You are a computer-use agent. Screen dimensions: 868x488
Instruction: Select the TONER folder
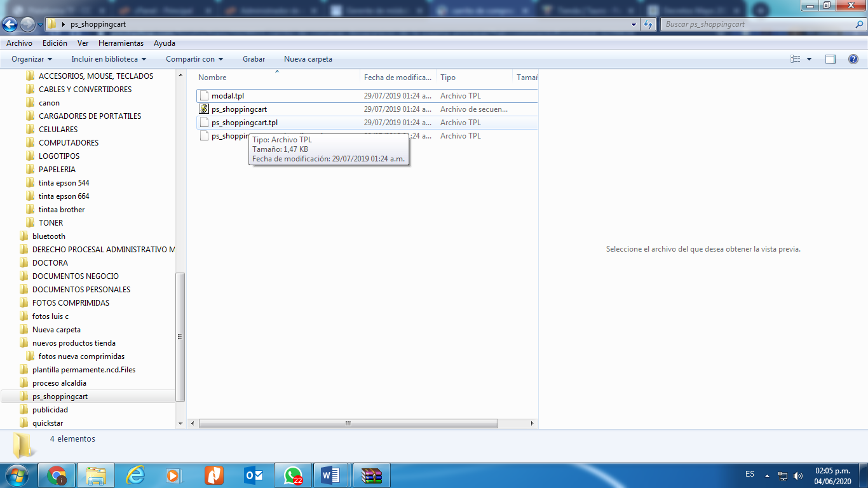coord(51,223)
